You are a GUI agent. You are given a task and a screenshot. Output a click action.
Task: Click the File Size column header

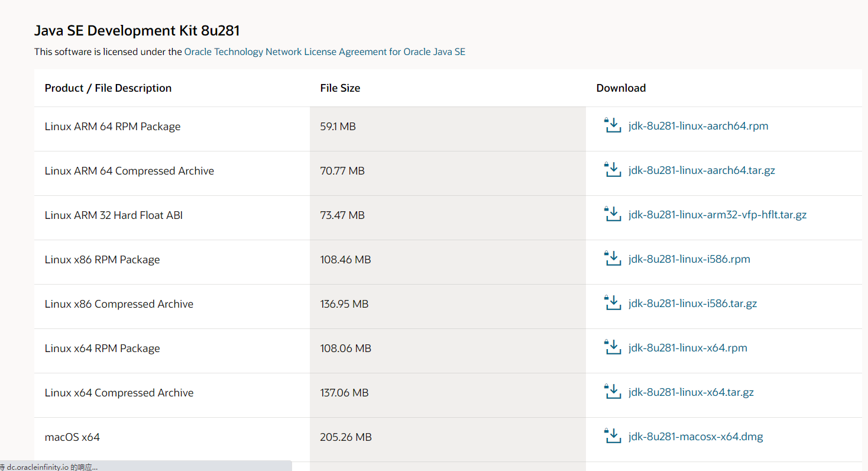[x=340, y=88]
